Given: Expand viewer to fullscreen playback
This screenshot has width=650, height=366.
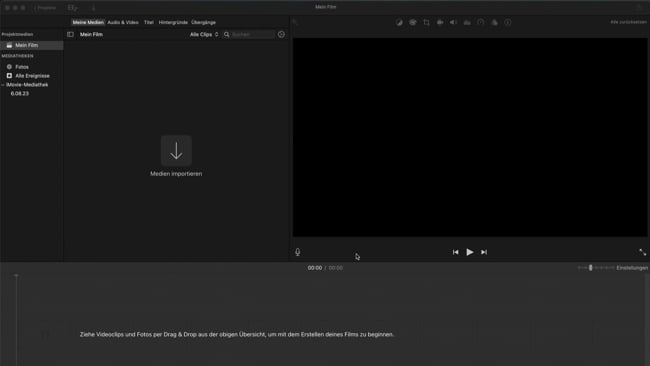Looking at the screenshot, I should [643, 252].
